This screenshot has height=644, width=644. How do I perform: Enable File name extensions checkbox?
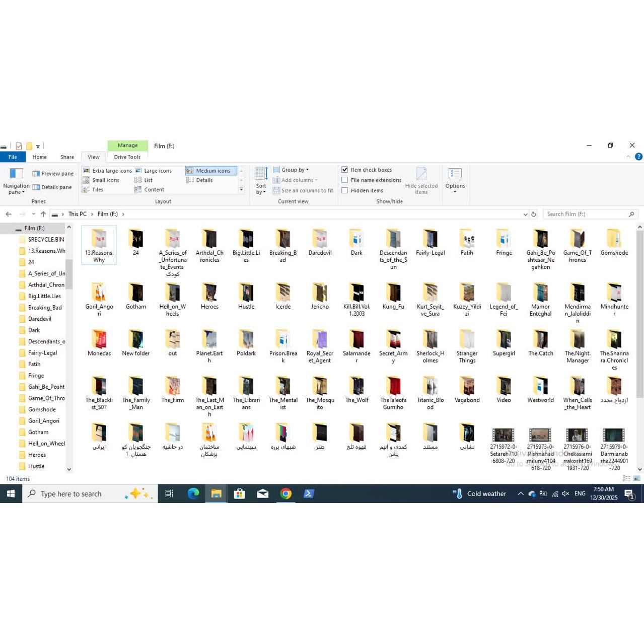[x=345, y=180]
